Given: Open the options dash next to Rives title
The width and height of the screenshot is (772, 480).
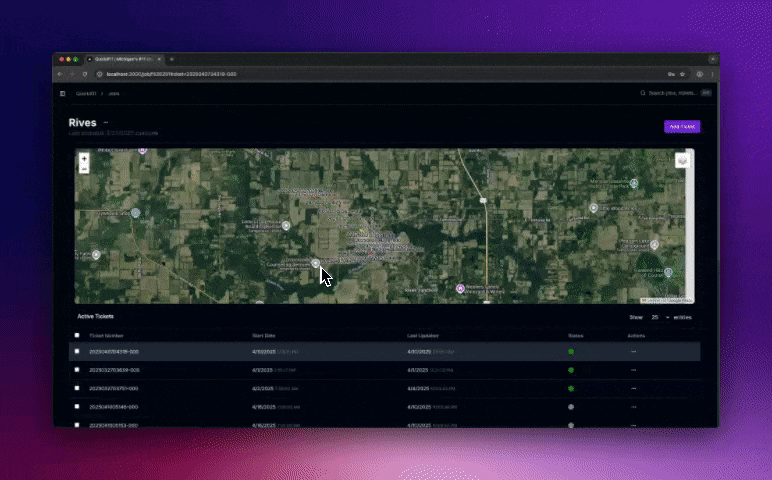Looking at the screenshot, I should tap(105, 122).
